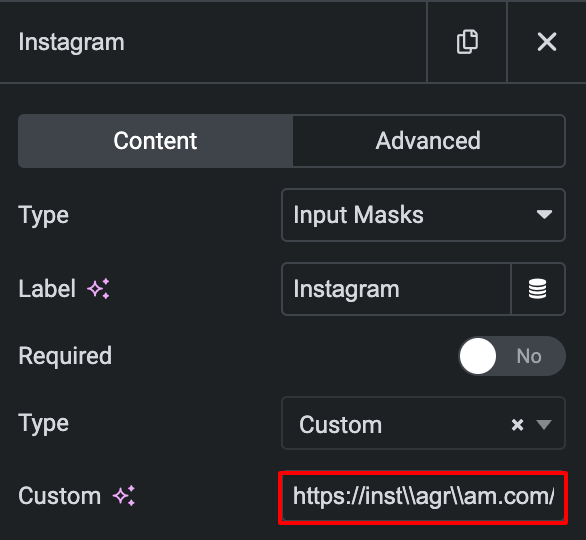This screenshot has width=586, height=540.
Task: Remove the Instagram field with X icon
Action: click(547, 41)
